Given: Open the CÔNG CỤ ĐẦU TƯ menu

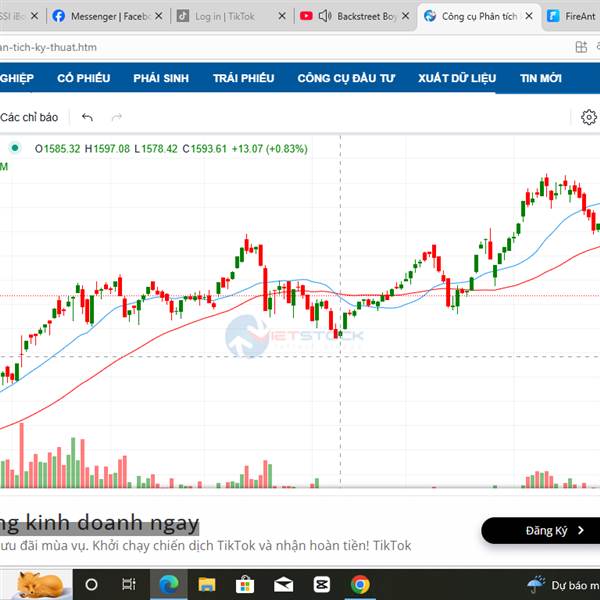Looking at the screenshot, I should [346, 78].
